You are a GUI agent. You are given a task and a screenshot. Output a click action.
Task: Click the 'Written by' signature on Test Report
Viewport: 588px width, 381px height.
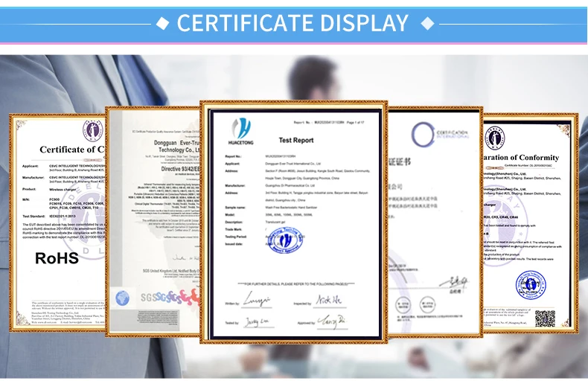[x=257, y=300]
